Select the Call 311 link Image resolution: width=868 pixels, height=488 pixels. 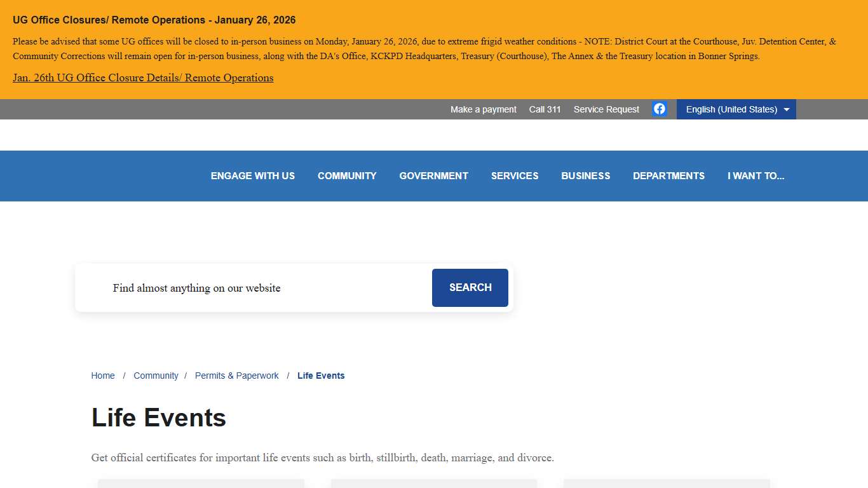(545, 109)
